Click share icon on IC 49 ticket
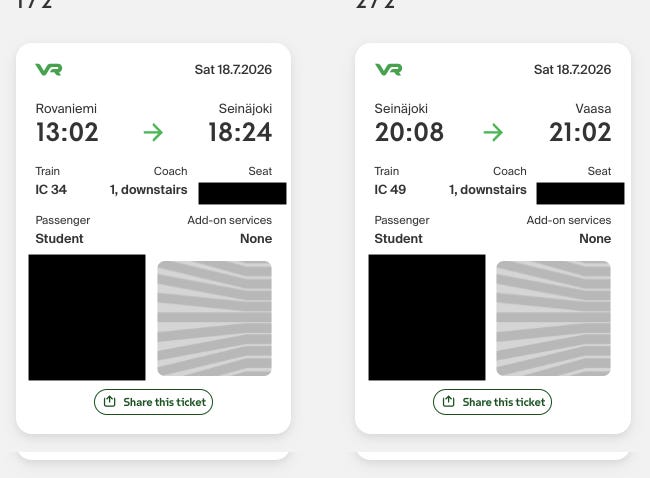Viewport: 650px width, 478px height. [x=449, y=401]
